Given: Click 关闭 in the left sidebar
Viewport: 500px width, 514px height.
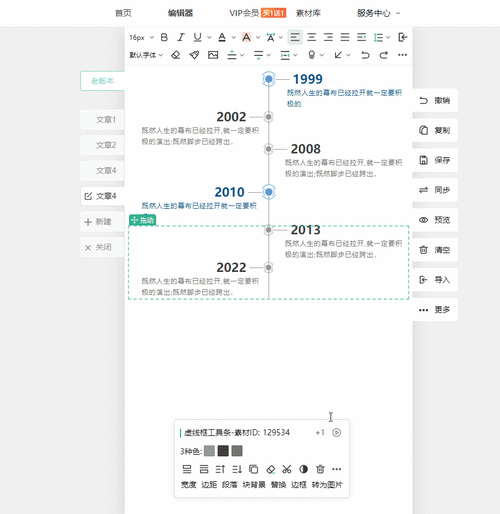Looking at the screenshot, I should point(102,247).
